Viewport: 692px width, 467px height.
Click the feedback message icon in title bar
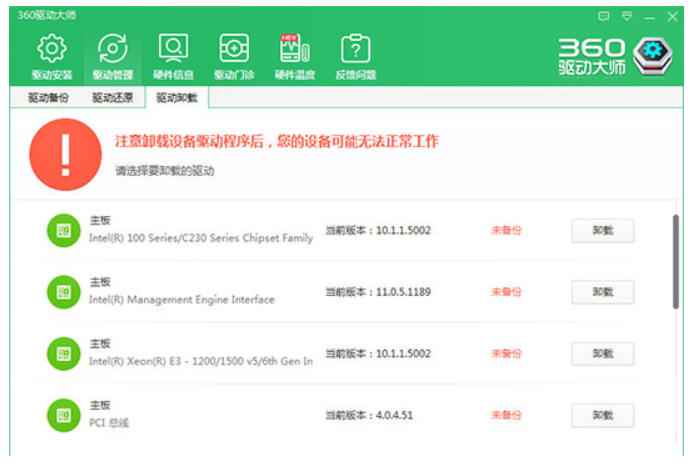click(603, 16)
